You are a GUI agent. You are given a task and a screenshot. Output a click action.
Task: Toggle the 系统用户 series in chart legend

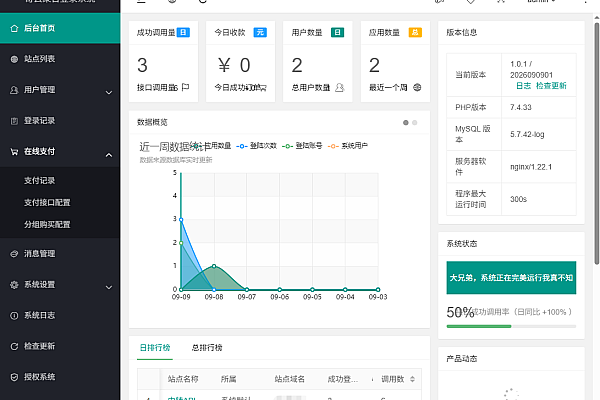(347, 146)
